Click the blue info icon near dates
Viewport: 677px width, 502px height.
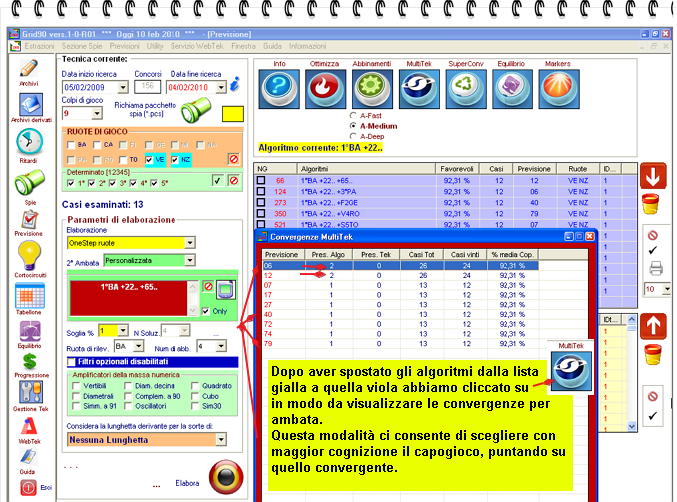click(x=235, y=84)
